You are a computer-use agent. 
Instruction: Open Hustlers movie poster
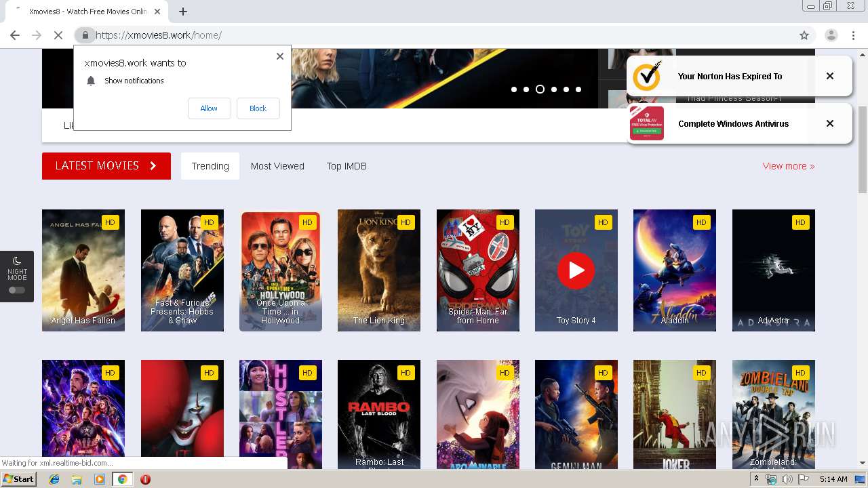click(x=281, y=414)
